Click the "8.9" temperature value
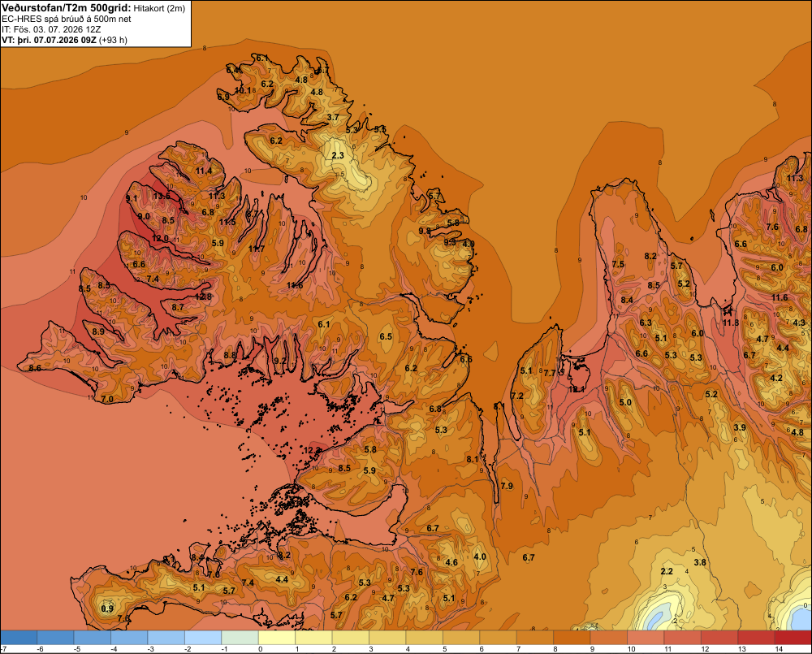 coord(98,331)
